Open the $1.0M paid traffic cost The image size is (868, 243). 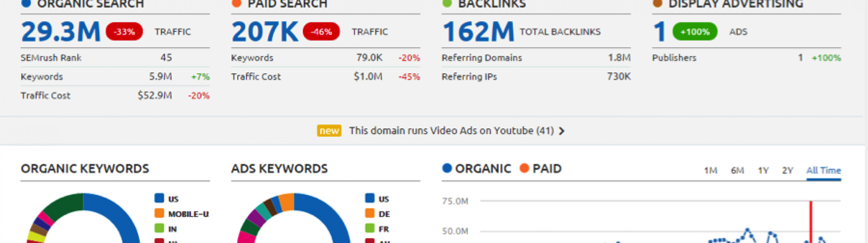click(368, 77)
